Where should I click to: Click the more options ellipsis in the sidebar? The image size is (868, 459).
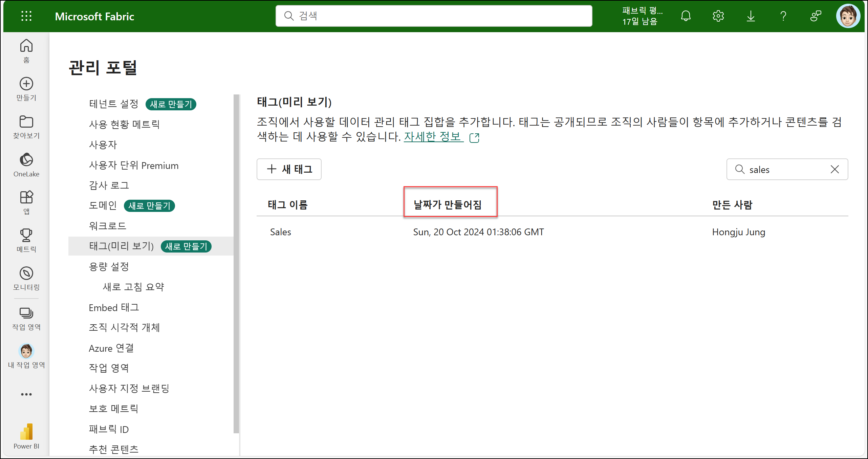point(26,394)
